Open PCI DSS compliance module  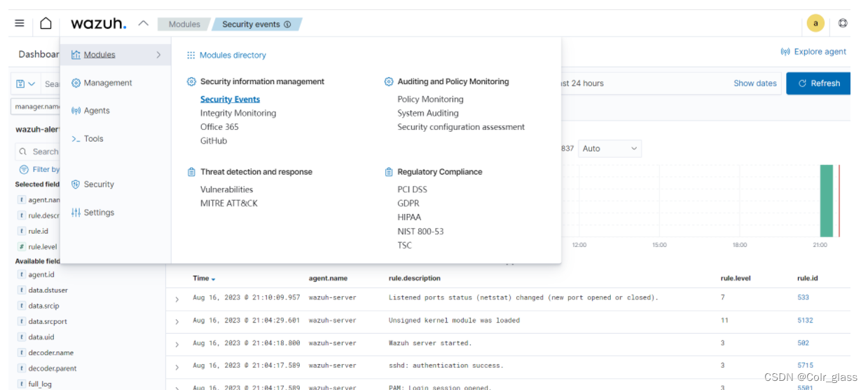click(412, 189)
